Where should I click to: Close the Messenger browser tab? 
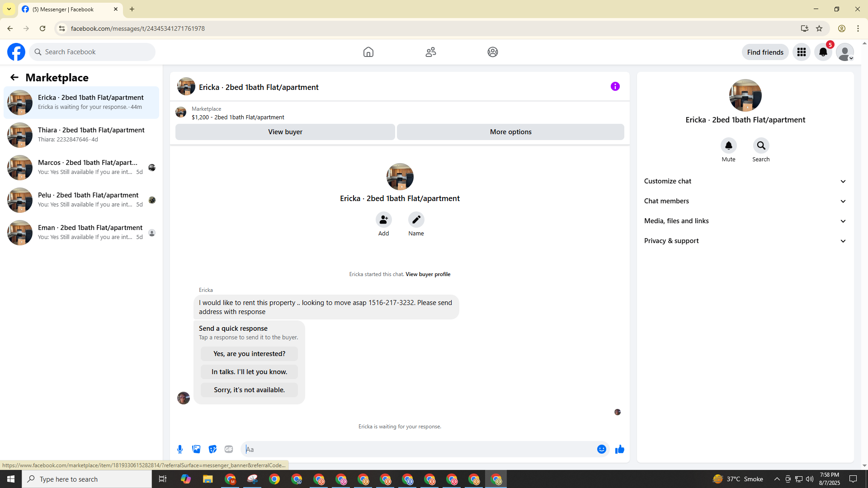point(116,9)
